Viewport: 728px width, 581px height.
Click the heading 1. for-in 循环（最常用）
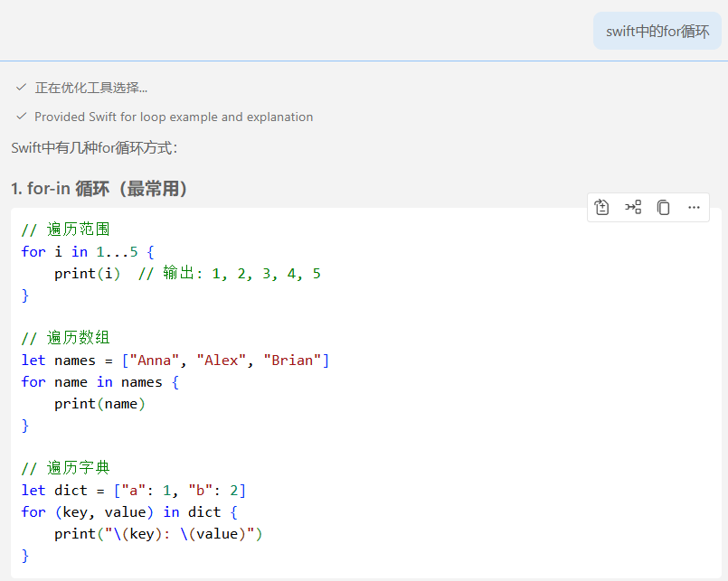pos(99,189)
